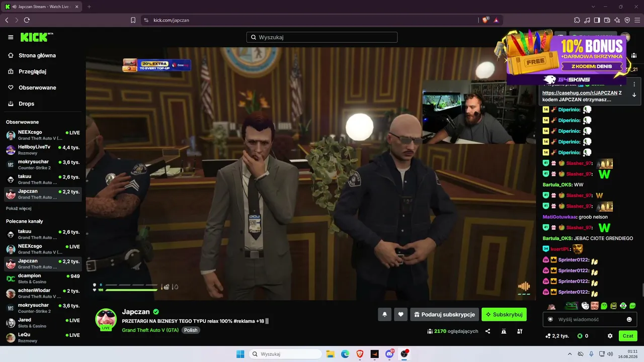Send message with the Czat button

tap(628, 336)
